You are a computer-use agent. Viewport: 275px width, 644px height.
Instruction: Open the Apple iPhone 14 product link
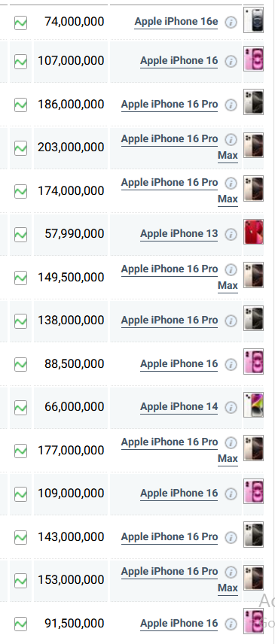[179, 406]
